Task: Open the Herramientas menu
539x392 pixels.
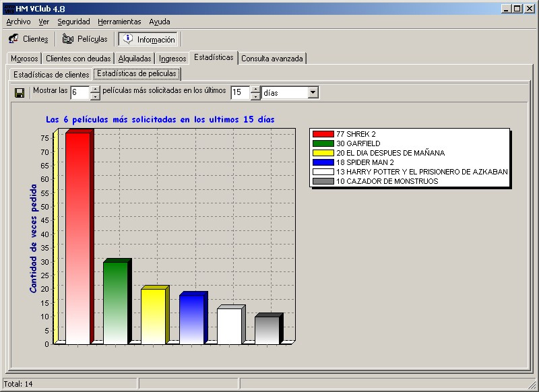Action: pyautogui.click(x=119, y=22)
